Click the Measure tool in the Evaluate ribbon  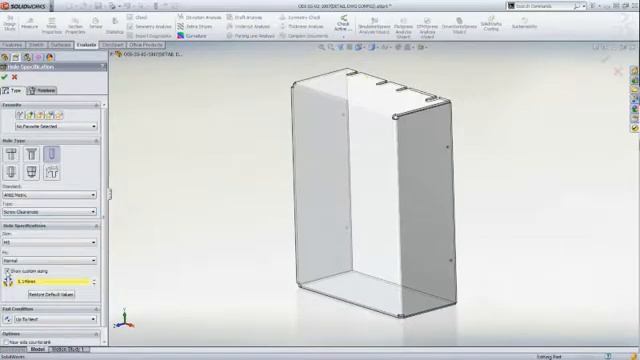pos(29,23)
